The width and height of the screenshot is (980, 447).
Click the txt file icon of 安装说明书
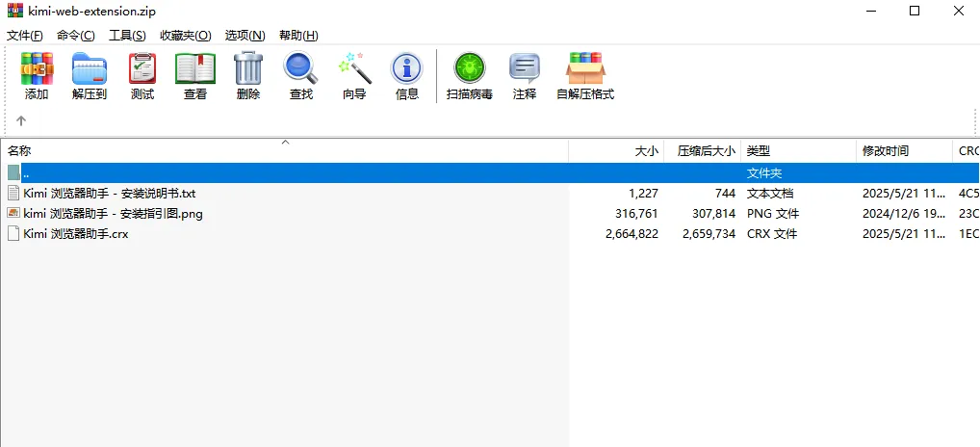[13, 194]
